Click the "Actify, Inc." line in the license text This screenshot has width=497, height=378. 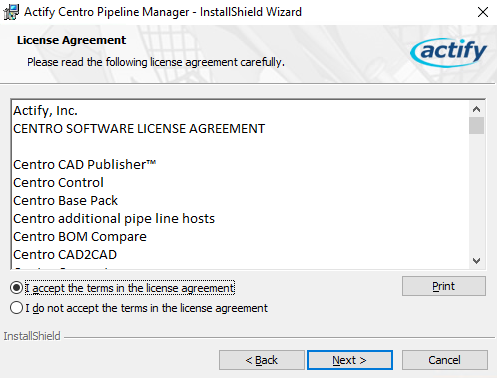[x=45, y=111]
